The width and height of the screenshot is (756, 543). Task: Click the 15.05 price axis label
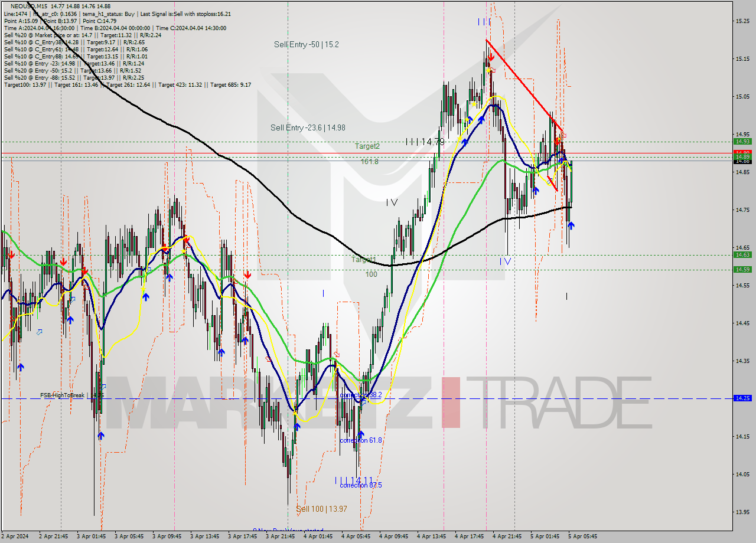coord(743,96)
